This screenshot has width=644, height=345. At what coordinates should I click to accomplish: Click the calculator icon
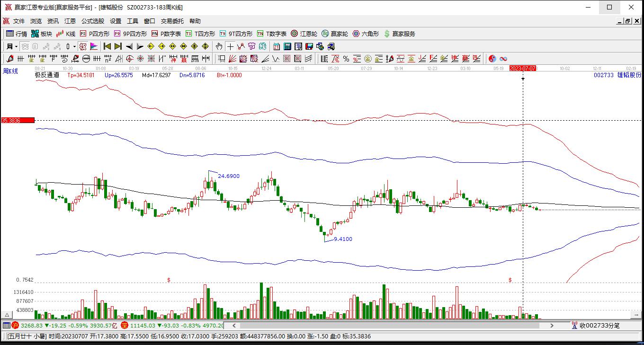click(287, 46)
